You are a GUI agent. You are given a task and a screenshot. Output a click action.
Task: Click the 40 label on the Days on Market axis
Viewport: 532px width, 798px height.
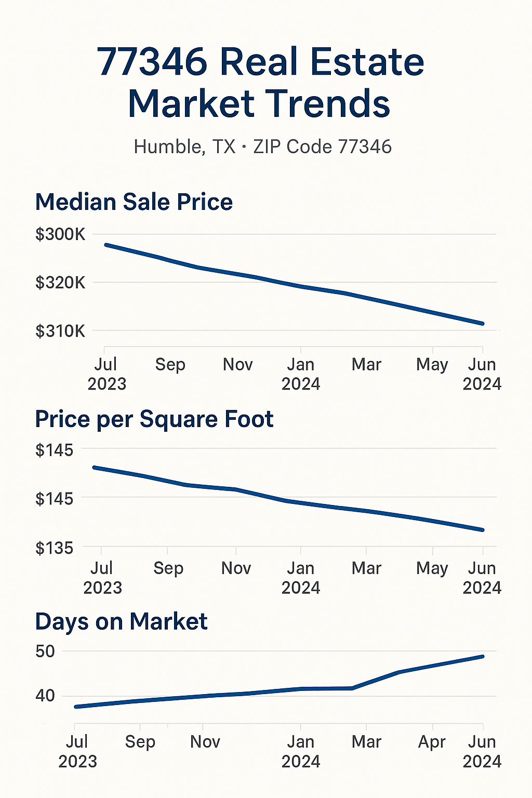pos(45,696)
